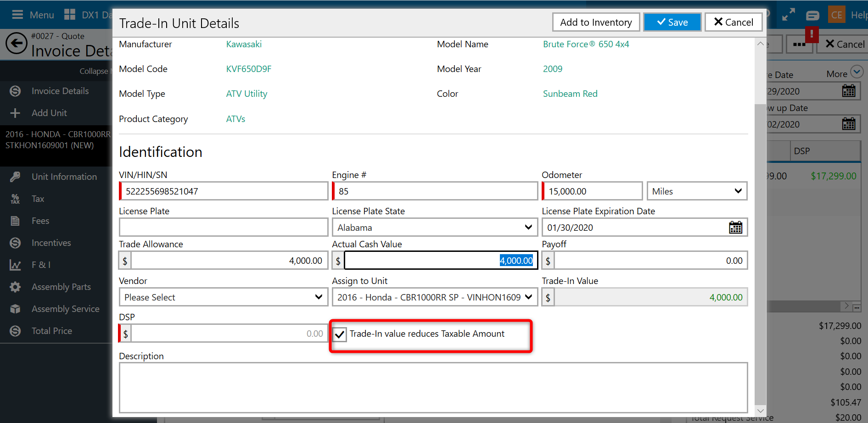Click Cancel on the background invoice page

tap(845, 44)
